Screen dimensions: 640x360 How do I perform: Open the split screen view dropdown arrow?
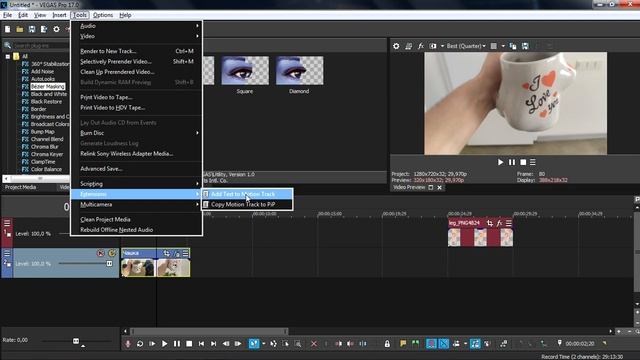coord(442,46)
